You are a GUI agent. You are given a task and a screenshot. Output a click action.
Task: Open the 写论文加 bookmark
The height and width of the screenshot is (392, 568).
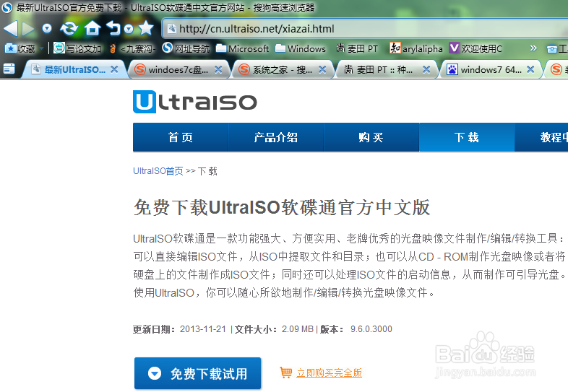(x=77, y=48)
